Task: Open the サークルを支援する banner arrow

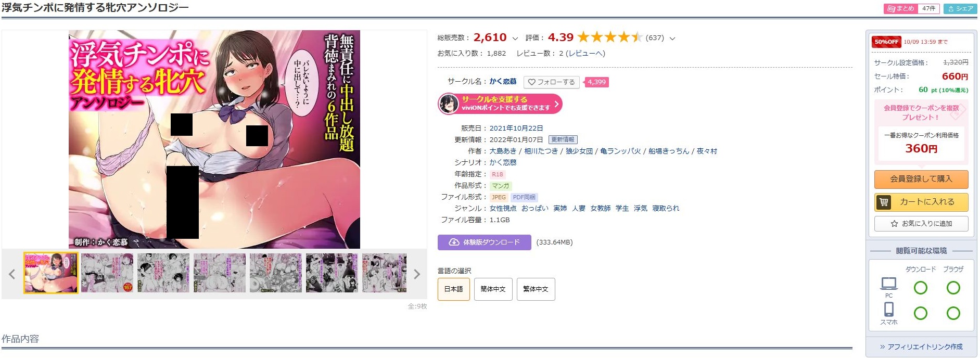Action: 556,104
